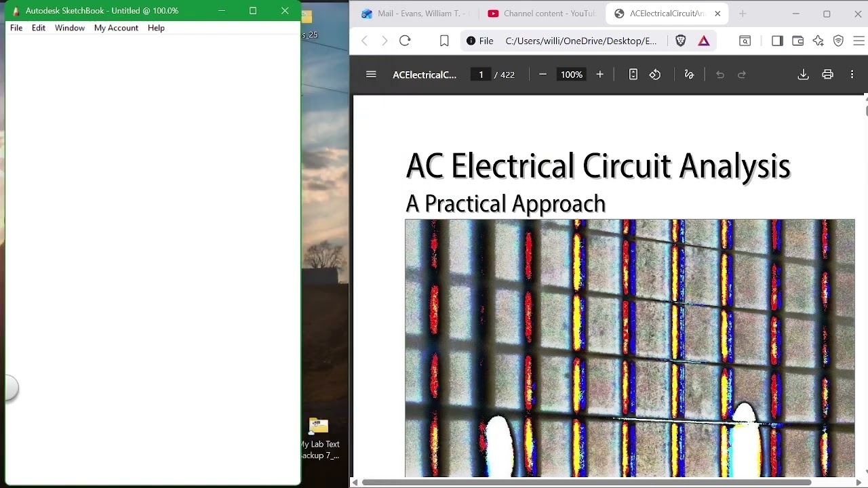Image resolution: width=868 pixels, height=488 pixels.
Task: Toggle the PDF viewer sidebar menu
Action: [371, 75]
